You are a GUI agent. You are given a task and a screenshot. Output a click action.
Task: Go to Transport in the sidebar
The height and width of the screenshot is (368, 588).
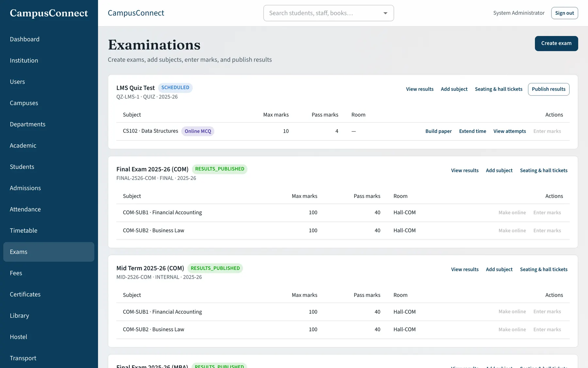pos(49,358)
